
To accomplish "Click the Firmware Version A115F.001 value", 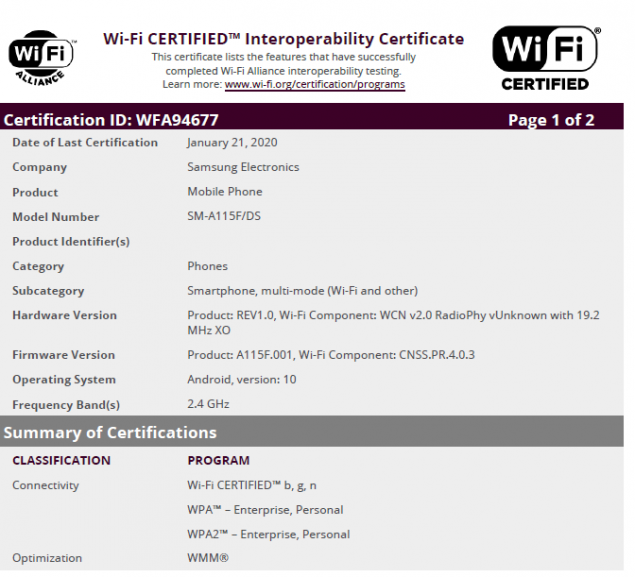I will [331, 355].
